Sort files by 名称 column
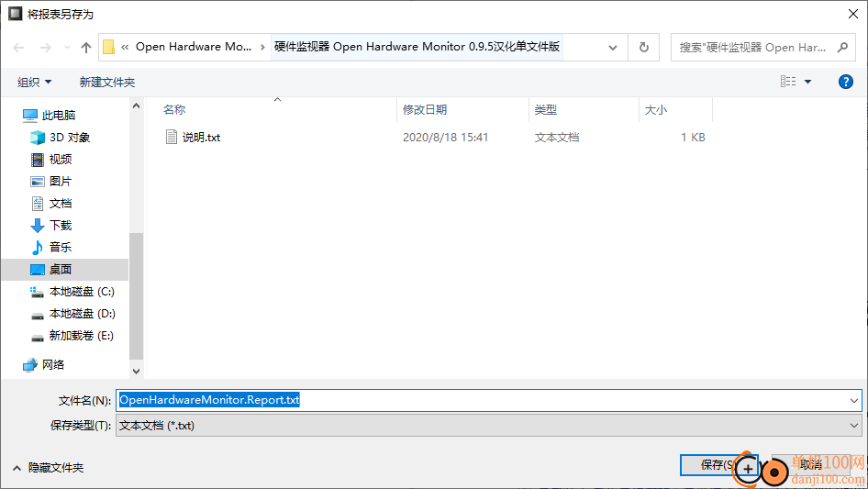Viewport: 868px width, 489px height. 173,110
